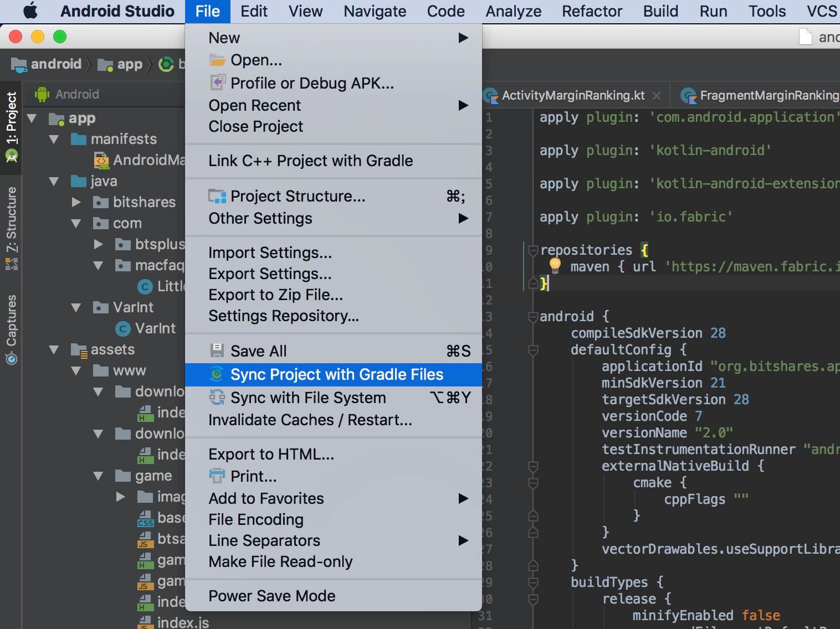Select Invalidate Caches / Restart...
Screen dimensions: 840x629
point(334,420)
